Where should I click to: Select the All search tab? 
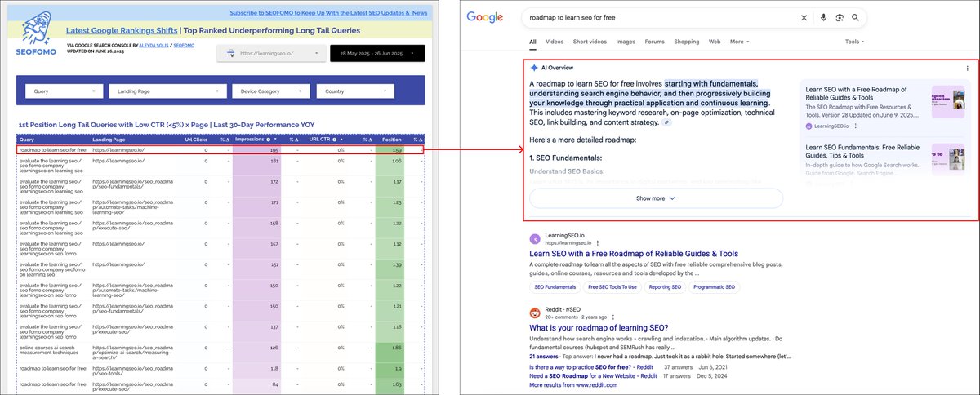(532, 42)
